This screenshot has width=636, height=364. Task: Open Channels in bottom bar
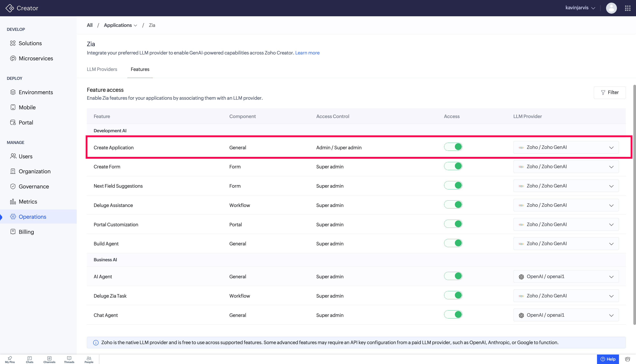(x=49, y=359)
